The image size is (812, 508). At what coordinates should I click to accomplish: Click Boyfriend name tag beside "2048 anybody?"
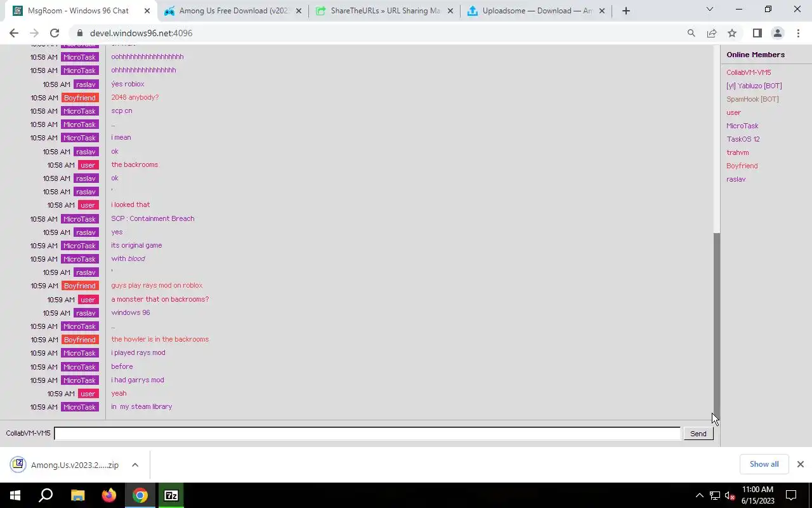[x=80, y=98]
